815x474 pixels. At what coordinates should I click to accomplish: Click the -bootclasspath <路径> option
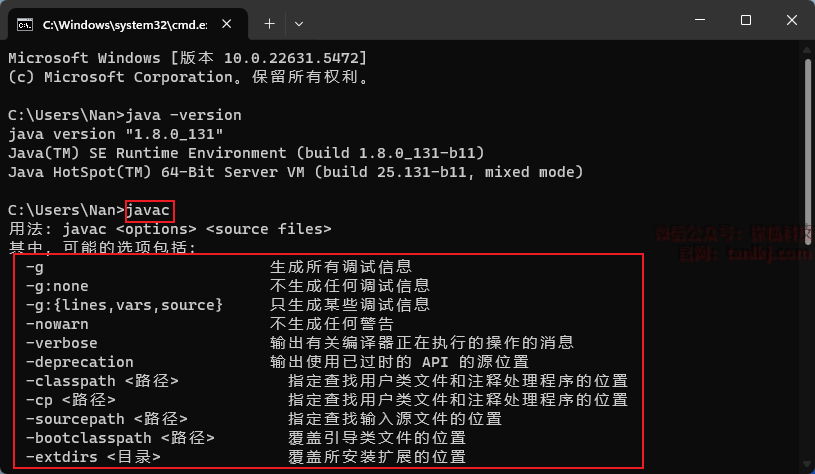(120, 438)
